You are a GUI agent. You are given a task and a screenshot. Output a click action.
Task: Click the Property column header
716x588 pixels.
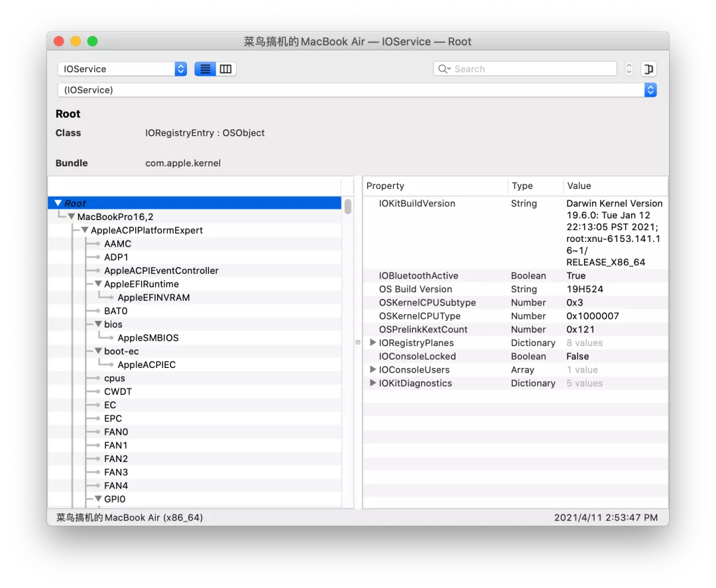click(435, 186)
